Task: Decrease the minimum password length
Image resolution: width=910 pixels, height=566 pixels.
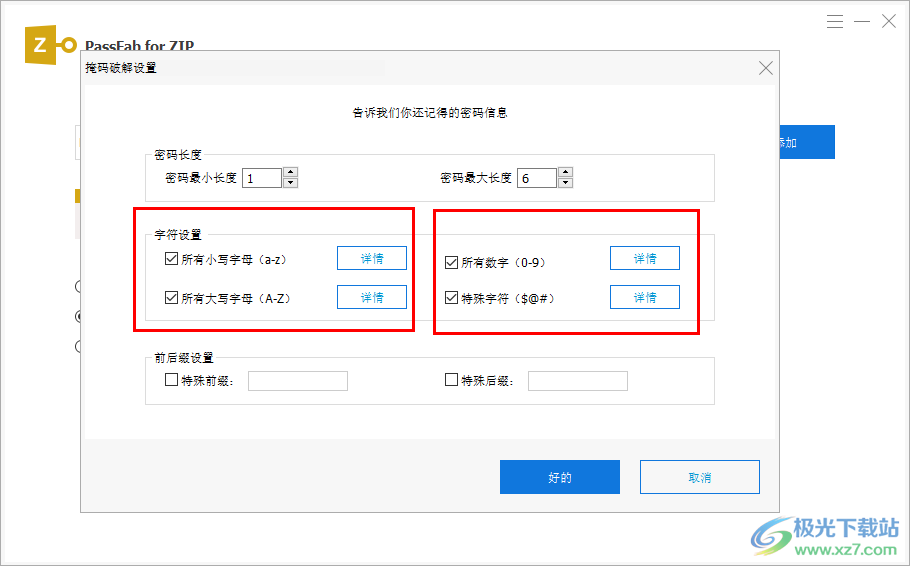Action: click(x=290, y=183)
